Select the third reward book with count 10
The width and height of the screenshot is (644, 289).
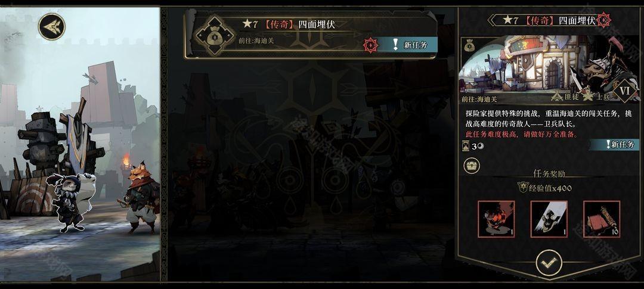602,219
